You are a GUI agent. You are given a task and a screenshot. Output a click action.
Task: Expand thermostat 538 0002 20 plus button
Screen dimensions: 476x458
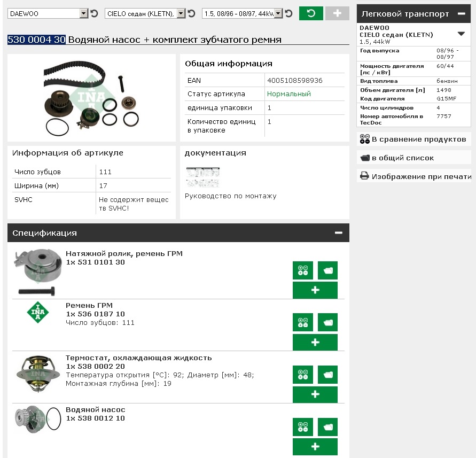point(315,394)
